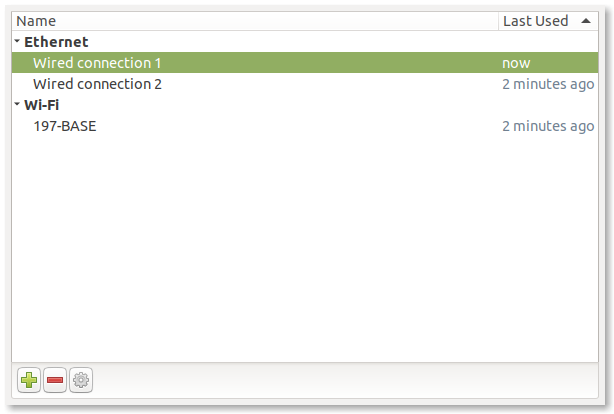Click empty space in the connections list
This screenshot has height=414, width=614.
(x=300, y=250)
